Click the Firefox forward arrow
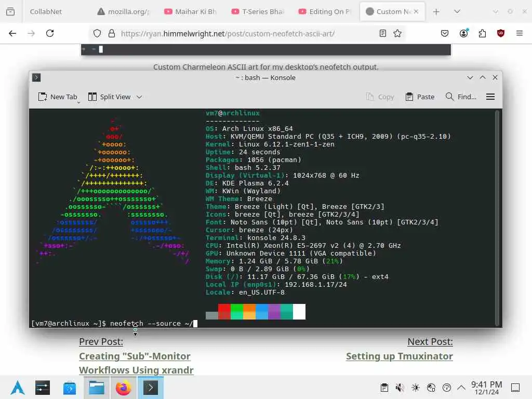The image size is (532, 399). 31,33
